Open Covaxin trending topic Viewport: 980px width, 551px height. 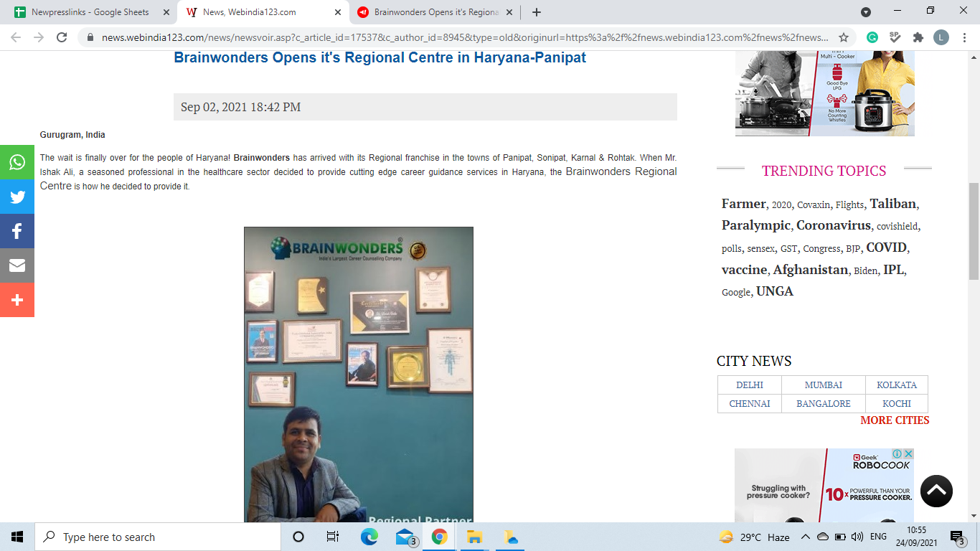(x=814, y=204)
